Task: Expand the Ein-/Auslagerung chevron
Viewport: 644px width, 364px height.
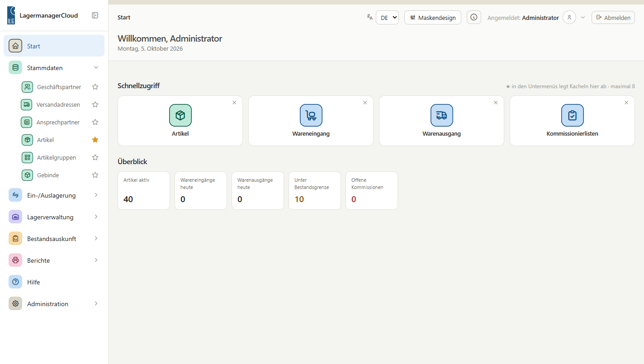Action: click(96, 195)
